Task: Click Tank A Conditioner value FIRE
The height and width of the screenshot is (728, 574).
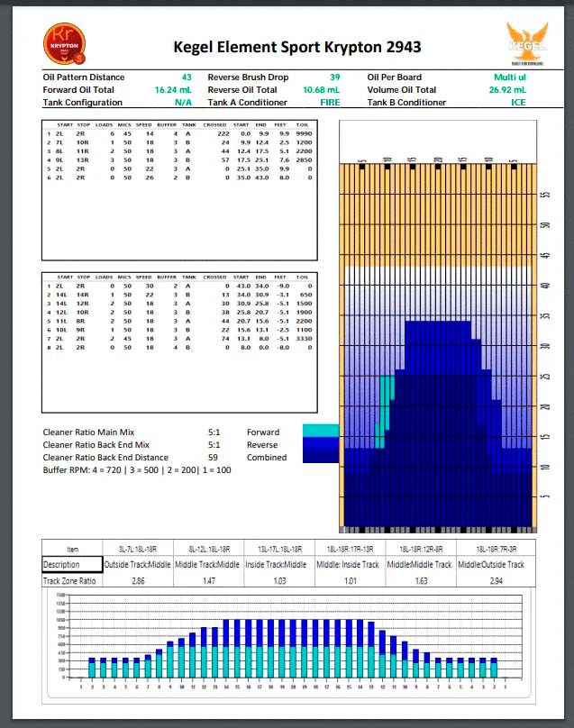Action: [x=330, y=102]
